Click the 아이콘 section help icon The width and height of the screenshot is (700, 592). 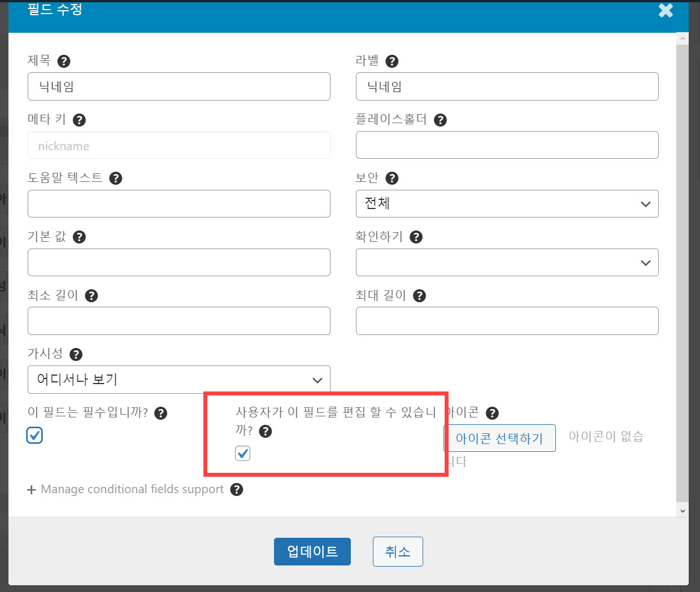click(x=492, y=413)
